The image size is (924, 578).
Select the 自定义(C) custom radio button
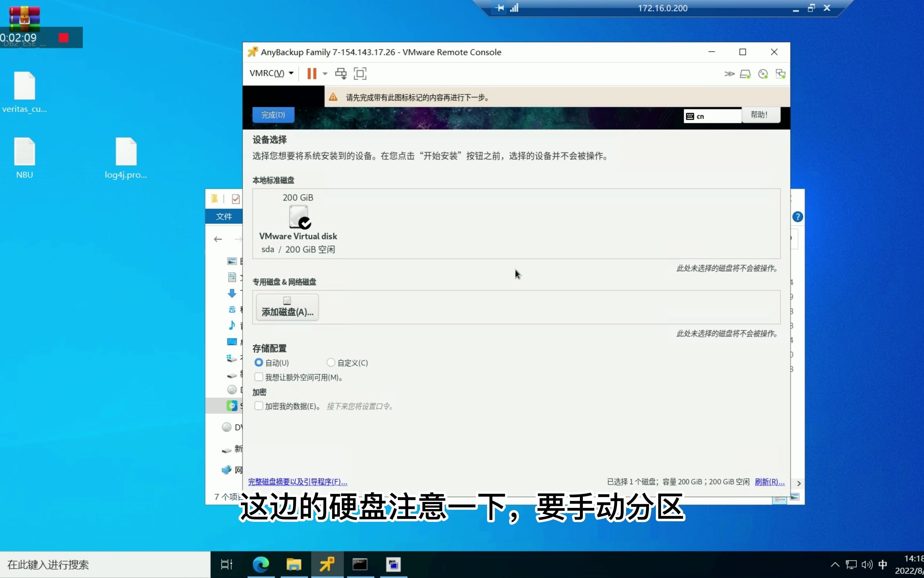[x=331, y=362]
